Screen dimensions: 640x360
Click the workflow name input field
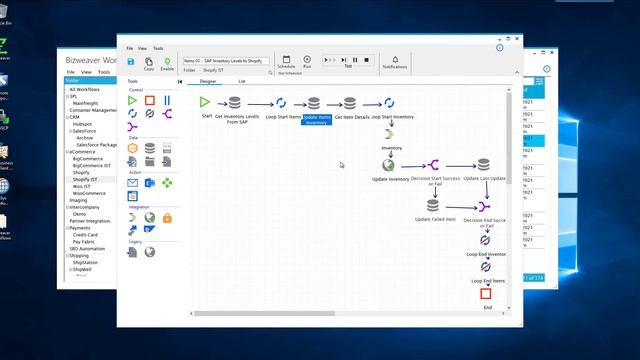click(x=226, y=61)
